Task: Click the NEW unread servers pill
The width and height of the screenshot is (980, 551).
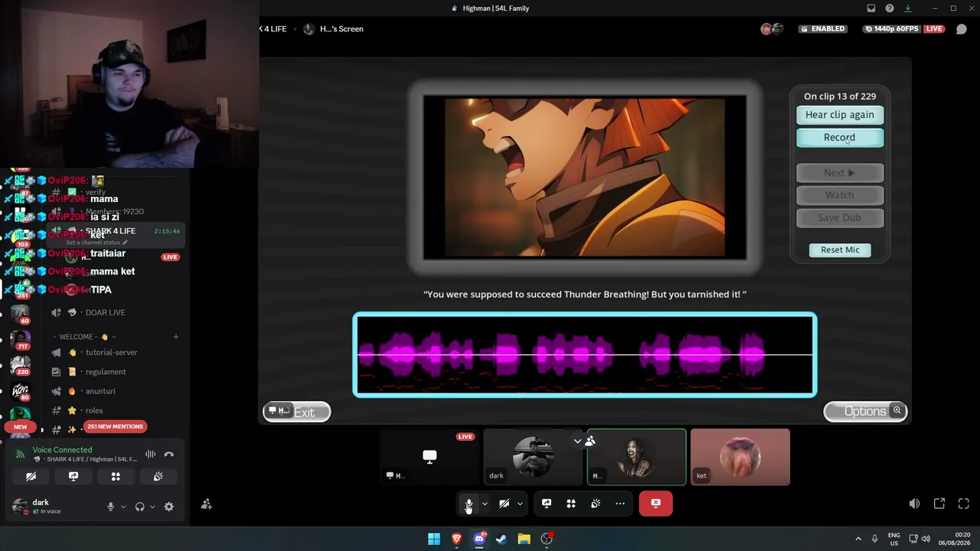Action: coord(21,427)
